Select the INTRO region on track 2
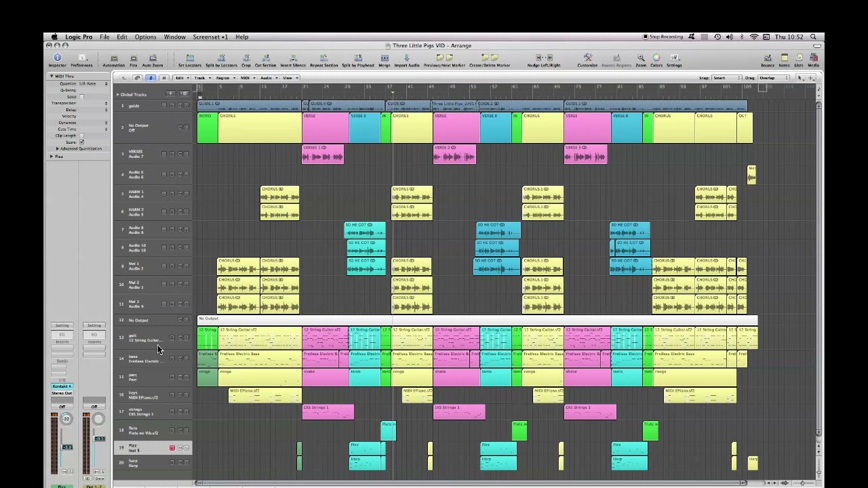The width and height of the screenshot is (868, 488). click(x=208, y=127)
